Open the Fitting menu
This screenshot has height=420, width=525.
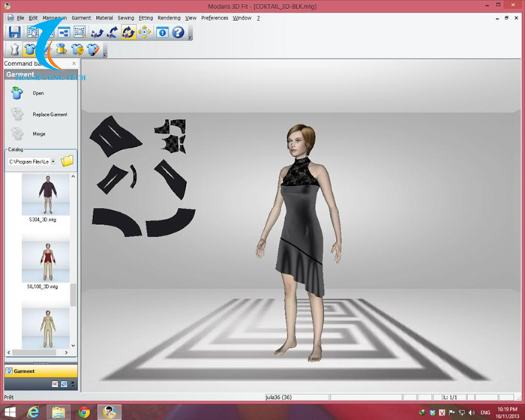coord(145,17)
